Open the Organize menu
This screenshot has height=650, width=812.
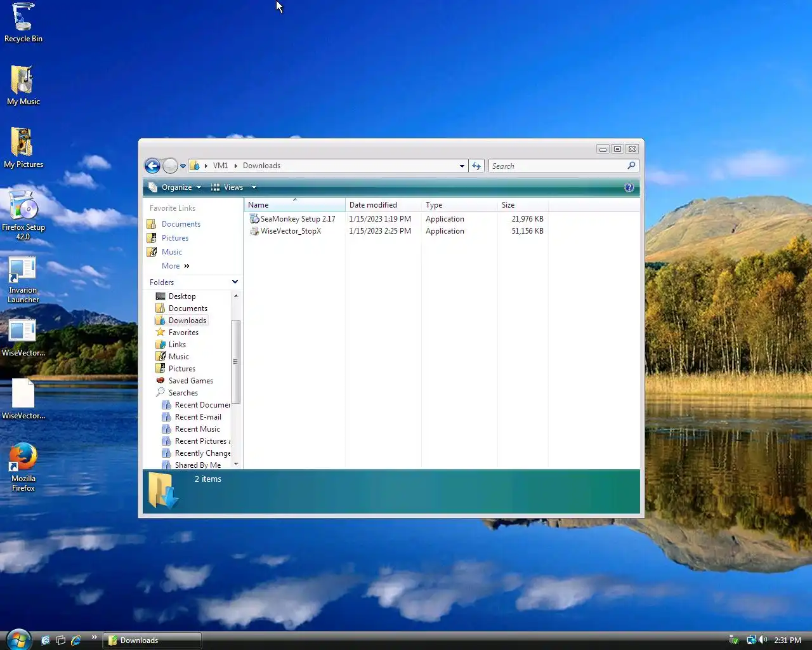[174, 187]
